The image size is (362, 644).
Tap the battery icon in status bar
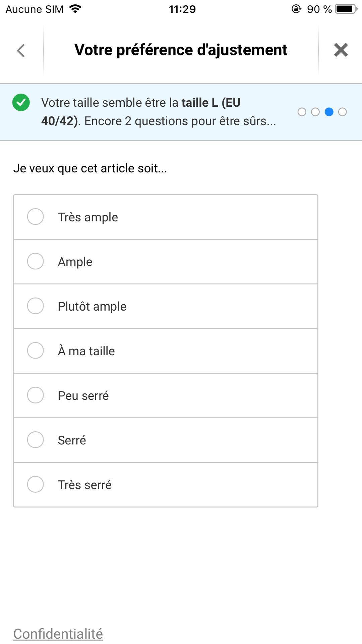pyautogui.click(x=346, y=9)
